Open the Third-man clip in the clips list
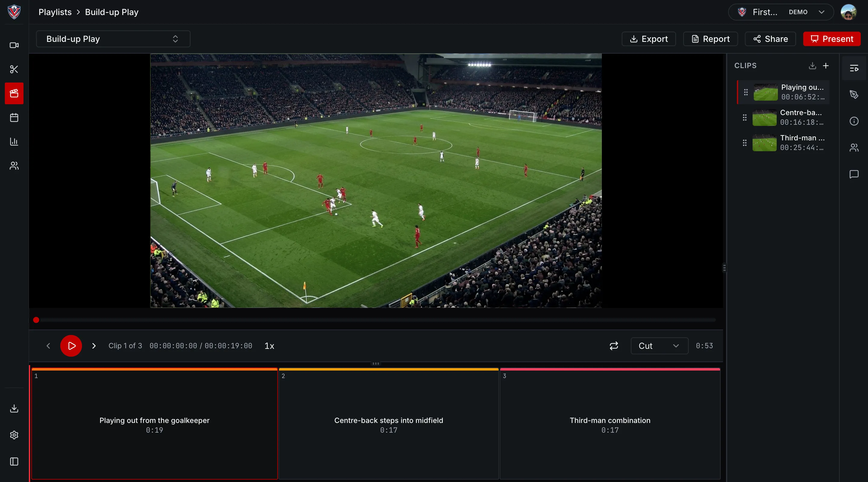Screen dimensions: 868x482 (783, 143)
